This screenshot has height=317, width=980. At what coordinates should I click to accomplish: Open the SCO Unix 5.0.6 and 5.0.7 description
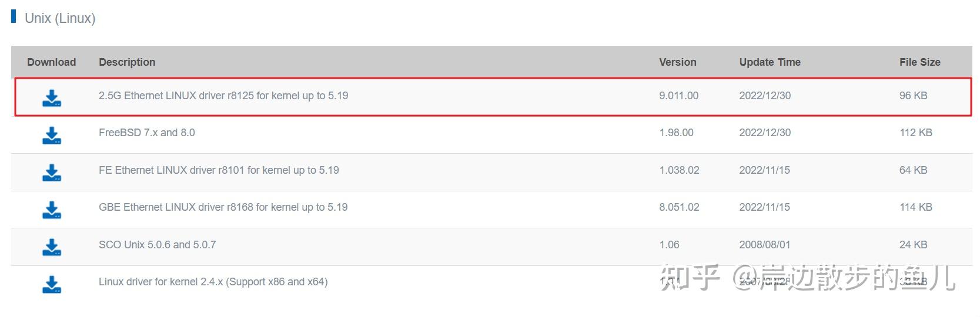158,245
